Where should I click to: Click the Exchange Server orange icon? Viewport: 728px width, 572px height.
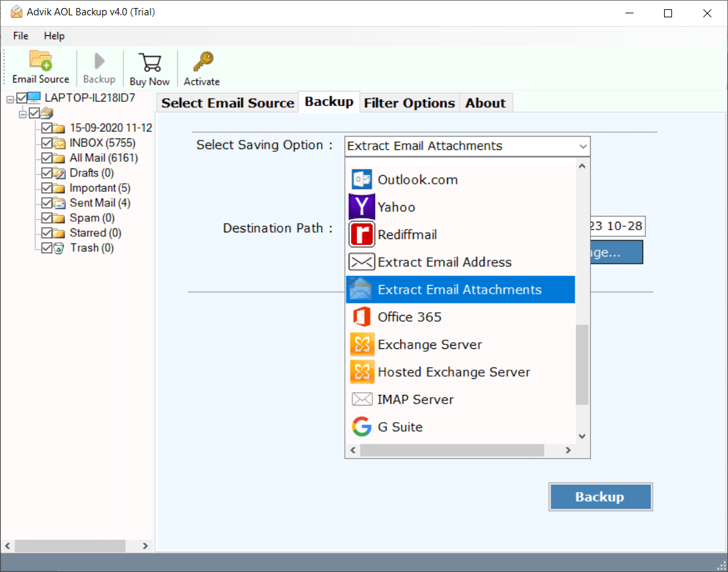[362, 344]
